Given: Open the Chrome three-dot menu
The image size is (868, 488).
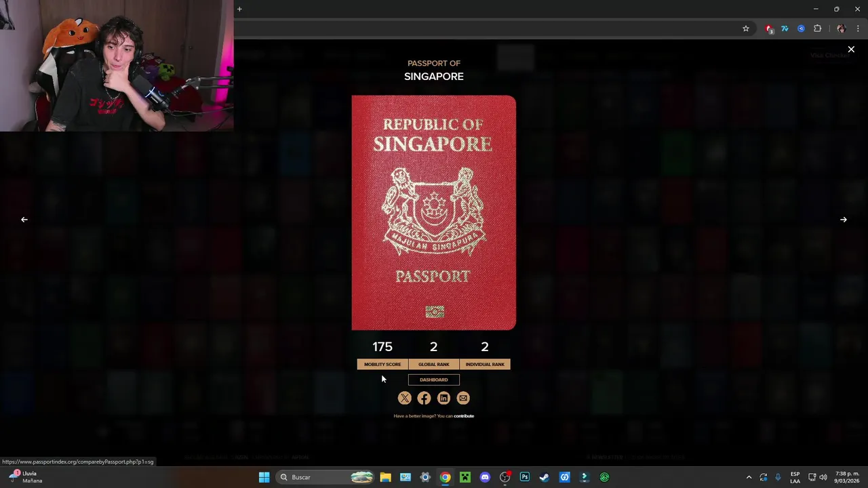Looking at the screenshot, I should click(x=858, y=28).
